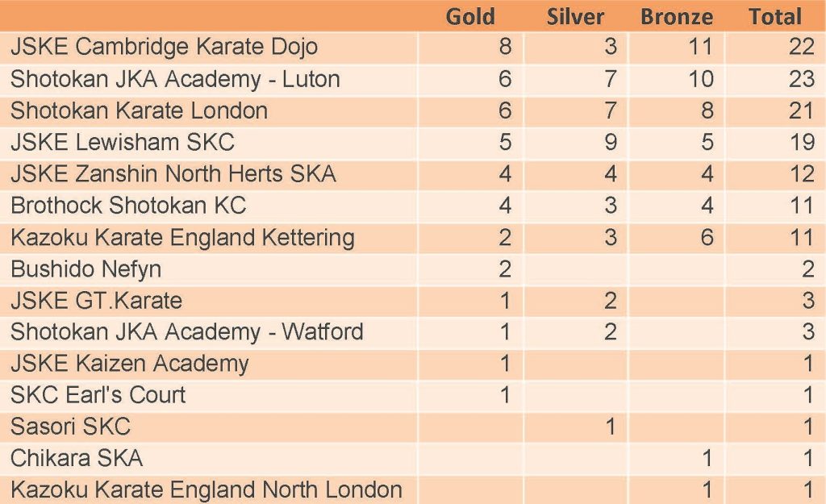Select the JSKE Lewisham SKC name cell
Image resolution: width=826 pixels, height=504 pixels.
point(123,142)
